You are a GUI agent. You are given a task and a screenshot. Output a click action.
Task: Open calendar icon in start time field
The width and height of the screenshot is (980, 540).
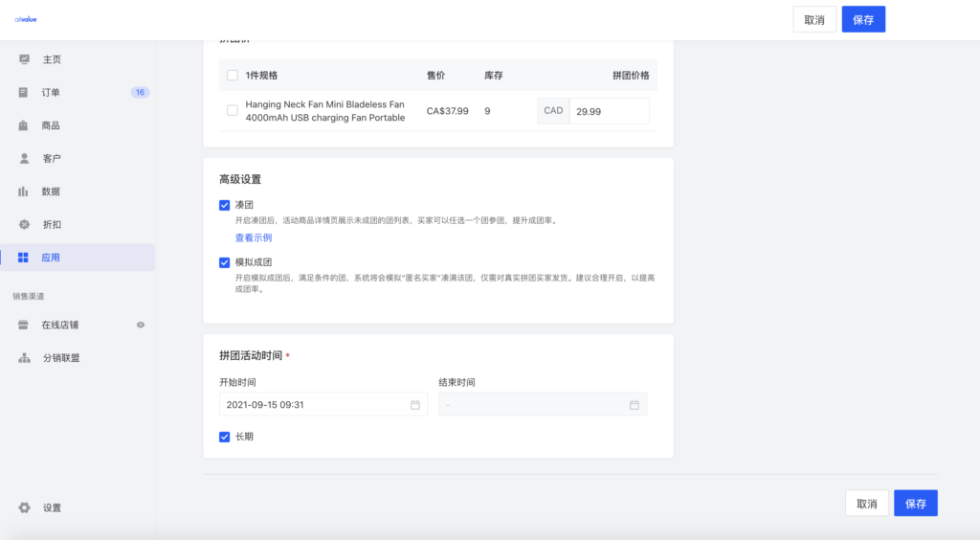coord(415,405)
